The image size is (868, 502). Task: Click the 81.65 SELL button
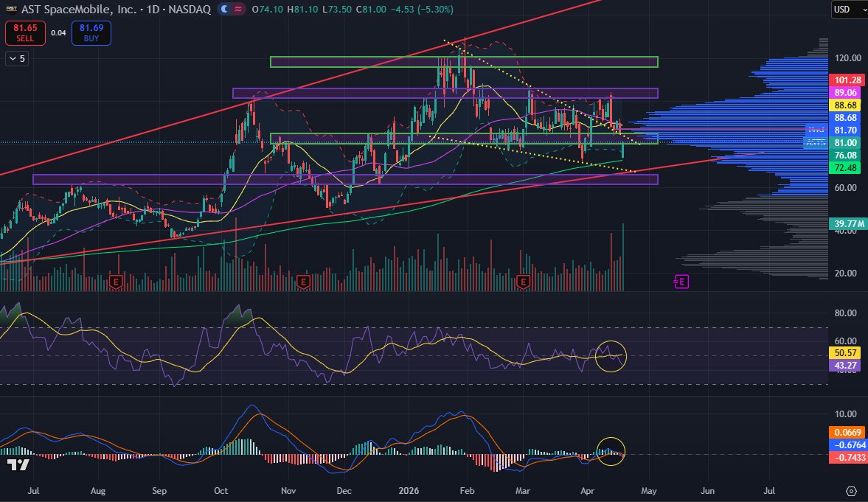(x=25, y=32)
